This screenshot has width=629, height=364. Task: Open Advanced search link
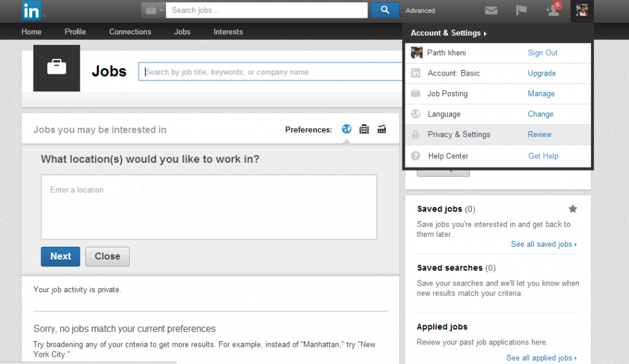[x=420, y=11]
